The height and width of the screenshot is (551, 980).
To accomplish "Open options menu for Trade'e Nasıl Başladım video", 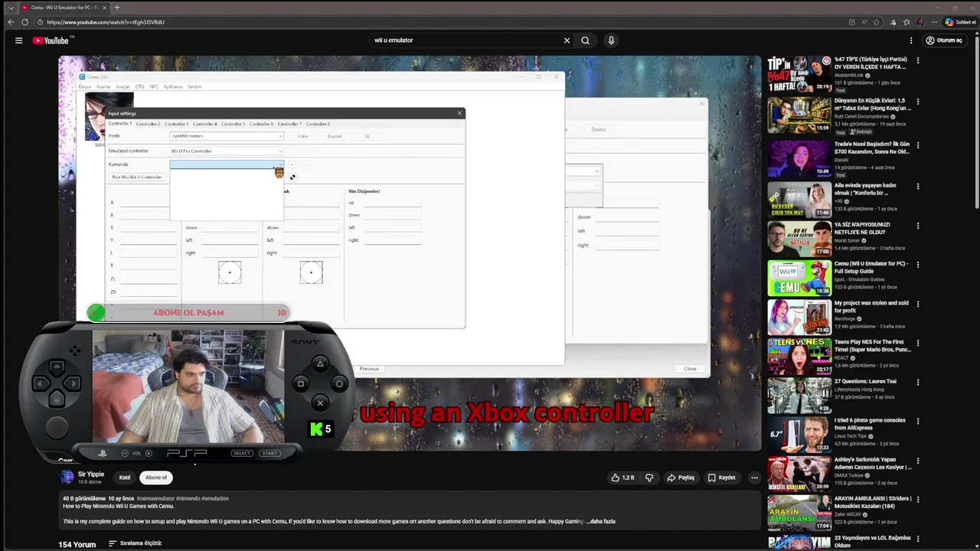I will coord(918,144).
